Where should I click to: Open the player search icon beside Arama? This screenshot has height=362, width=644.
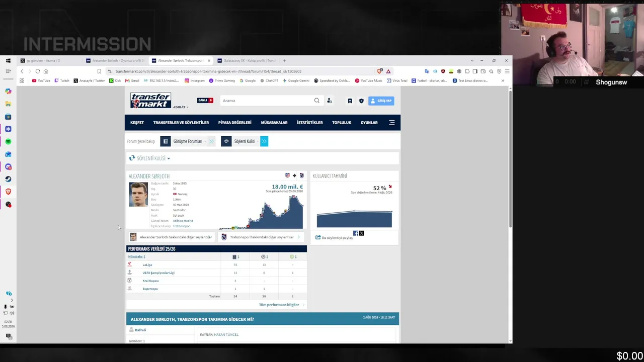[x=330, y=101]
